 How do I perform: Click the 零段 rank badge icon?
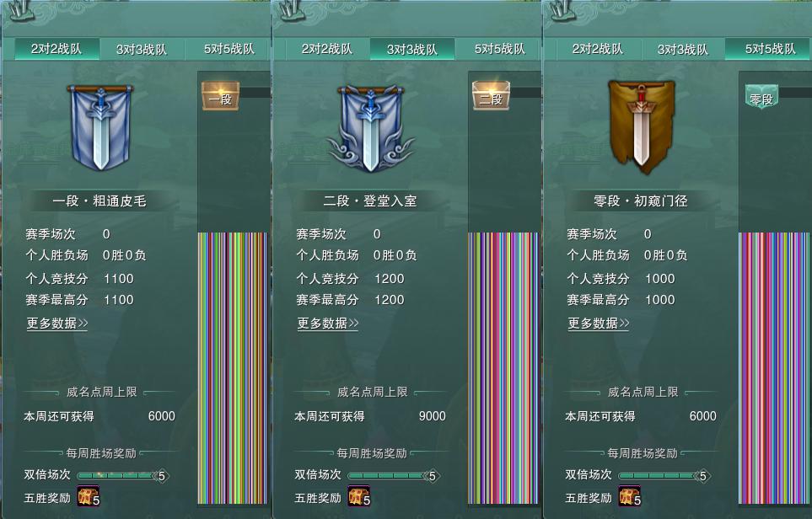[x=761, y=97]
